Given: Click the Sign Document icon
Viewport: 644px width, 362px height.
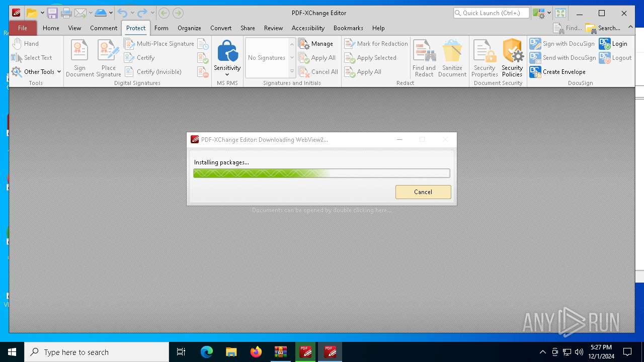Looking at the screenshot, I should tap(79, 58).
